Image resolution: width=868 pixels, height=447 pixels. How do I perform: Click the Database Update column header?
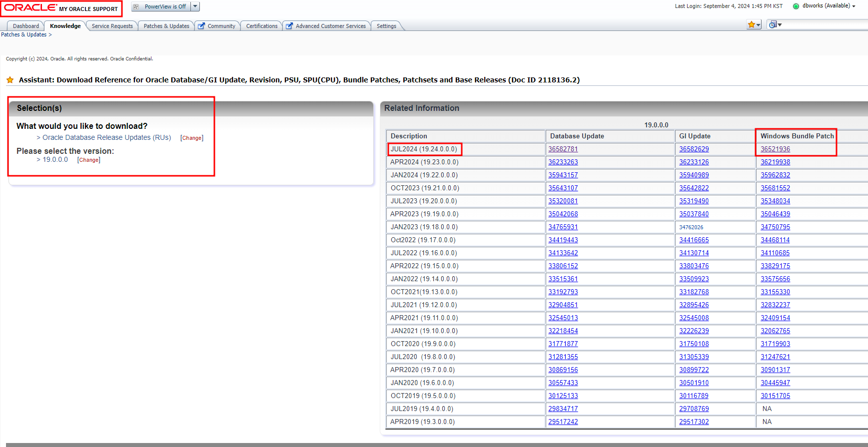610,136
